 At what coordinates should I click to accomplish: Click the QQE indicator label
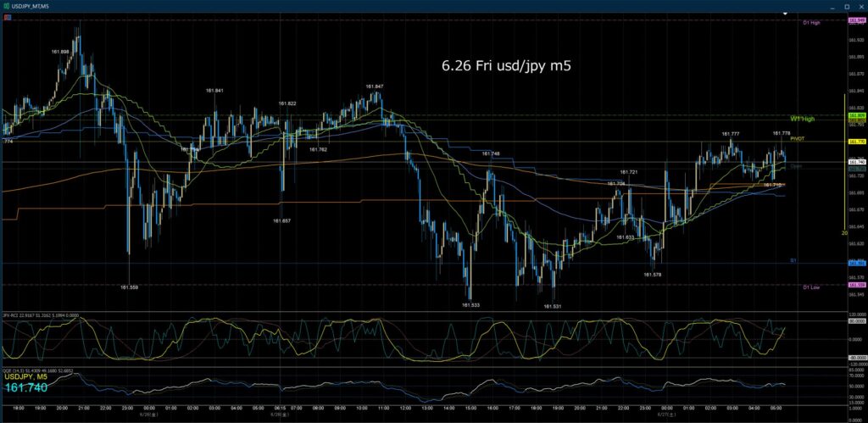36,370
